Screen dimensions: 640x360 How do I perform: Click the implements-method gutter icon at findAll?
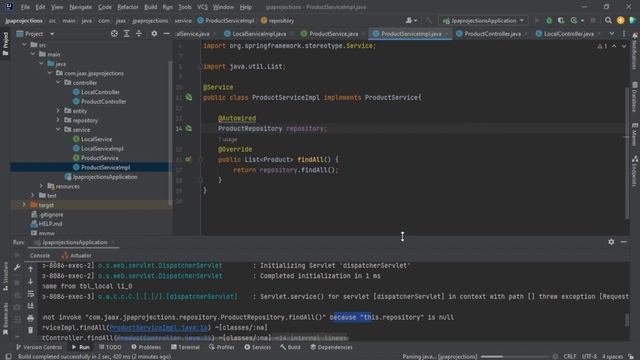[188, 159]
